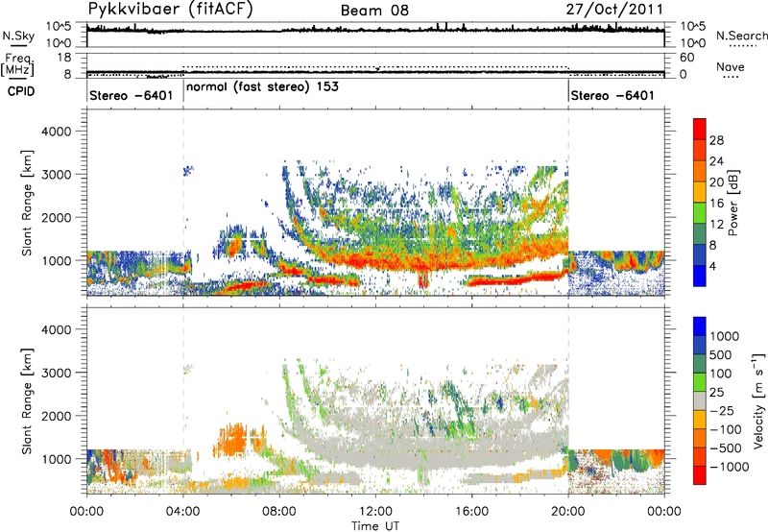Click the 'Stereo -6401' label after 20:00

point(612,95)
